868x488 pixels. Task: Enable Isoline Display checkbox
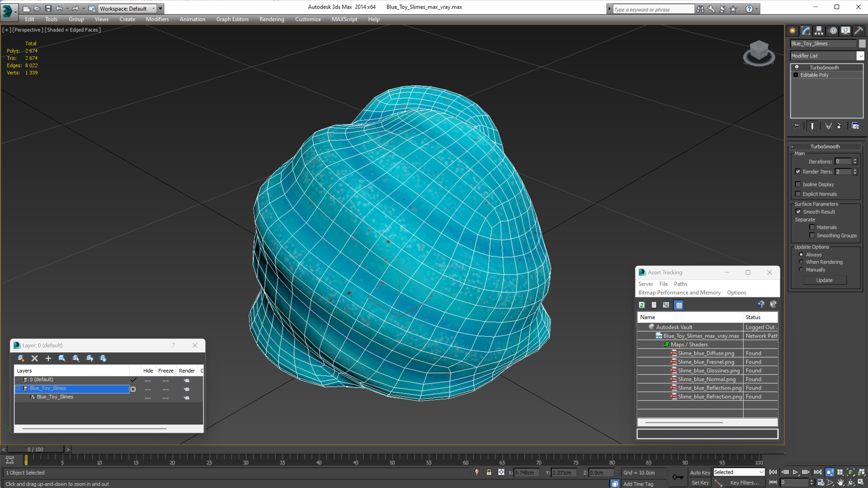tap(798, 184)
